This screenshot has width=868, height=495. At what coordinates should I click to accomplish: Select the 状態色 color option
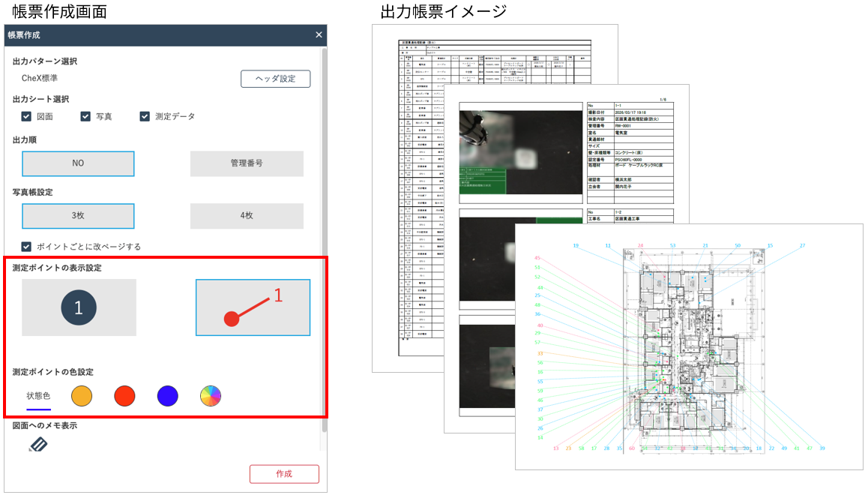tap(38, 396)
